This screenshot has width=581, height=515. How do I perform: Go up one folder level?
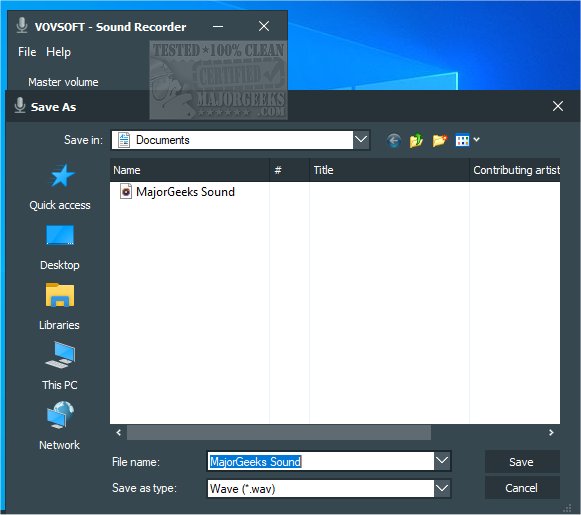pyautogui.click(x=416, y=141)
